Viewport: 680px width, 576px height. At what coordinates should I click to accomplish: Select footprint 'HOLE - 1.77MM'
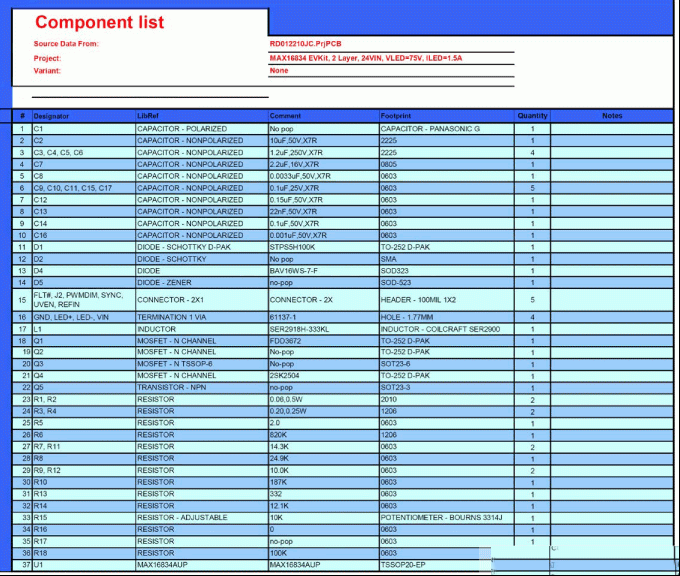coord(447,317)
